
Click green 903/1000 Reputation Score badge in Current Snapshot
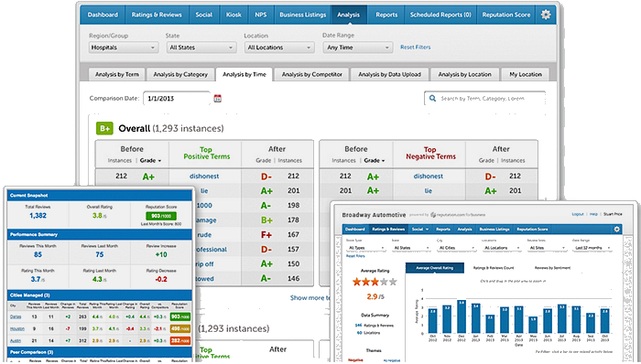pyautogui.click(x=161, y=216)
